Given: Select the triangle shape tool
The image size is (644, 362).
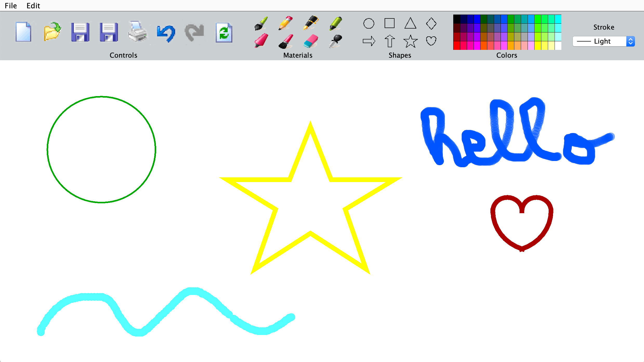Looking at the screenshot, I should click(x=410, y=23).
